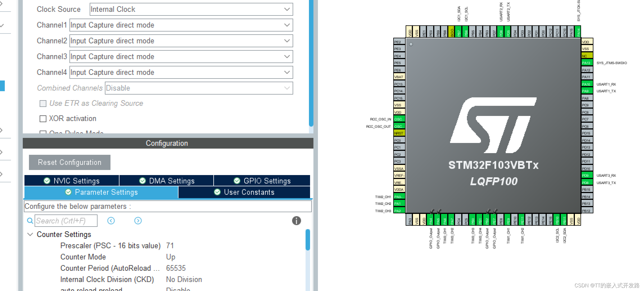
Task: Click pin PE6 on the chip
Action: point(399,70)
